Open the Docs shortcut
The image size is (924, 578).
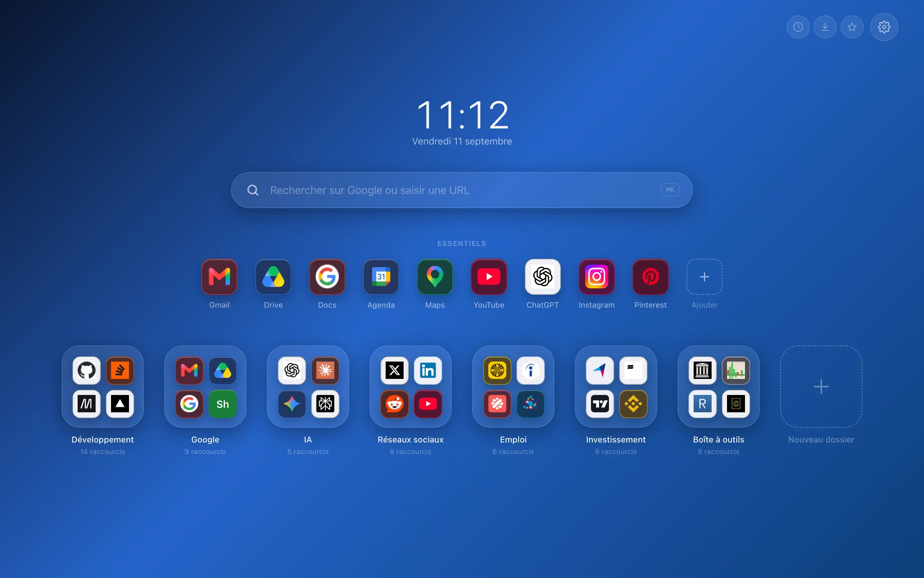[327, 277]
